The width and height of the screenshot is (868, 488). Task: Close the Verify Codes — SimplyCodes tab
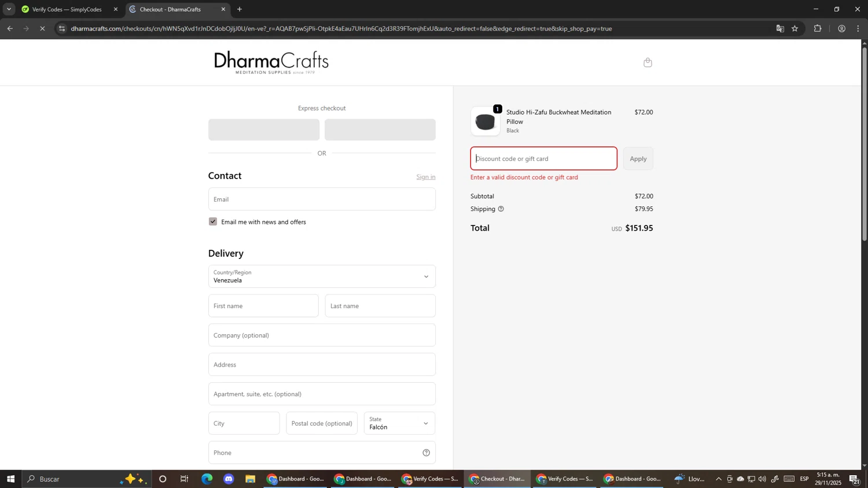coord(116,9)
